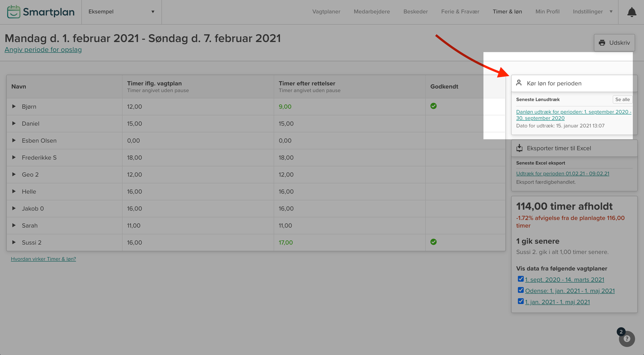Click the Excel export download icon
The image size is (644, 355).
tap(519, 148)
